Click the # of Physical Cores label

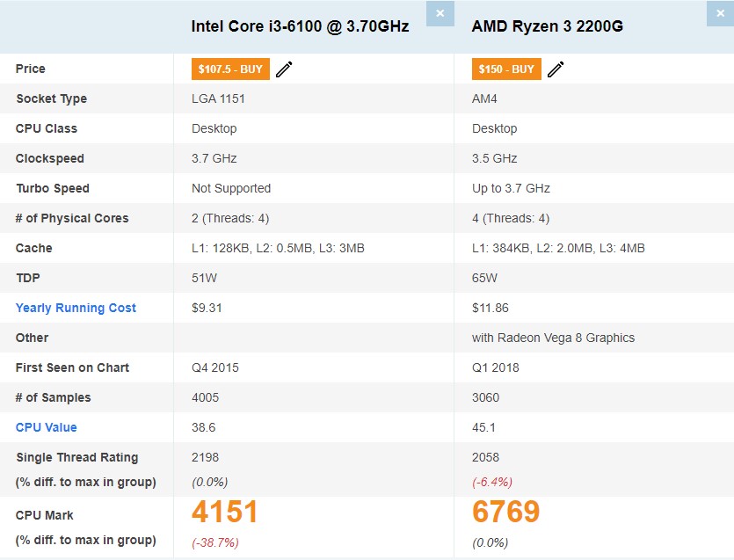[x=72, y=218]
